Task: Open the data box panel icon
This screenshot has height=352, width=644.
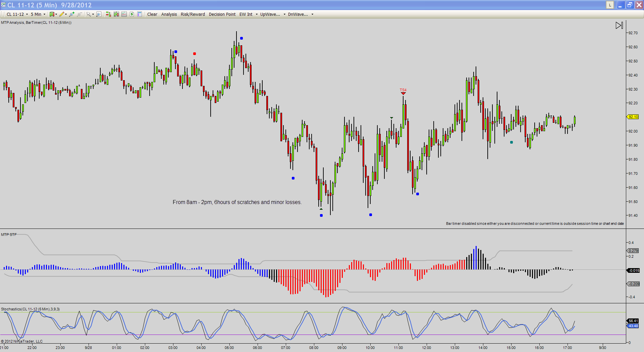Action: coord(140,14)
